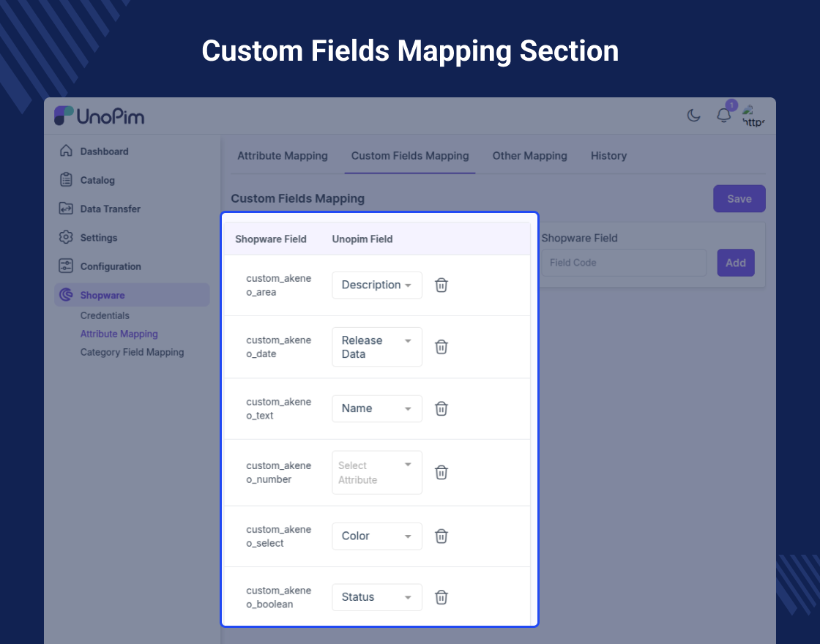The image size is (820, 644).
Task: Open the user profile avatar
Action: 753,116
